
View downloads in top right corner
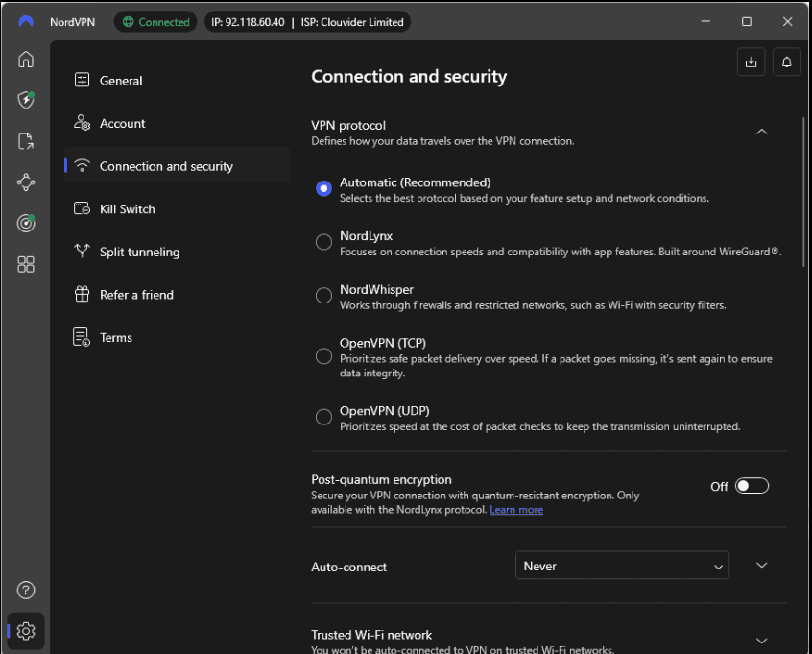coord(751,61)
